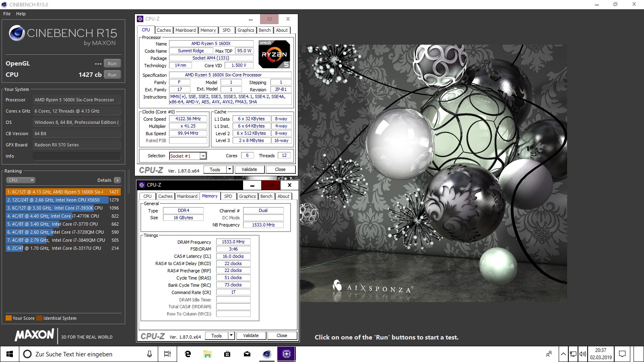Open File Explorer from the taskbar
Viewport: 644px width, 362px height.
207,354
